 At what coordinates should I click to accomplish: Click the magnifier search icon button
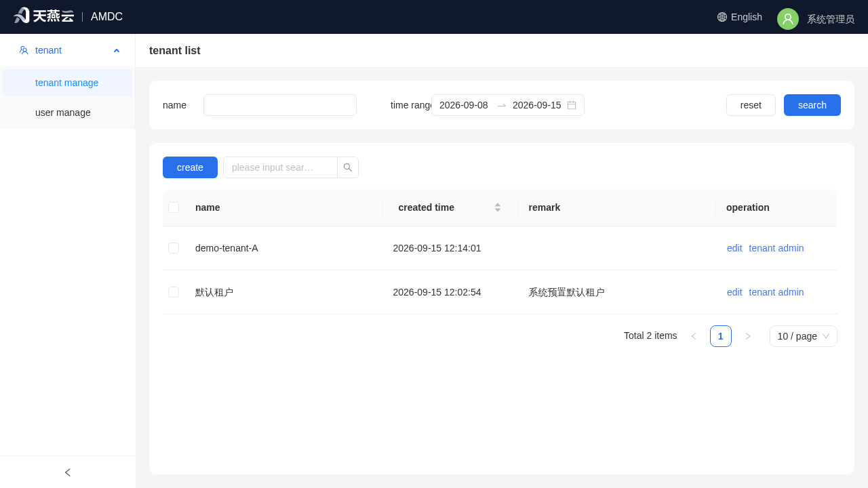[348, 167]
